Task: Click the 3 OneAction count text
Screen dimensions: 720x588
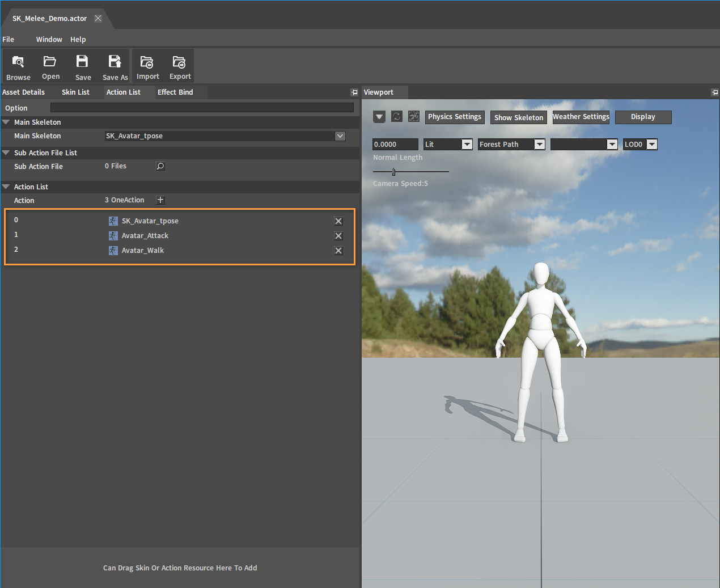Action: click(x=125, y=200)
